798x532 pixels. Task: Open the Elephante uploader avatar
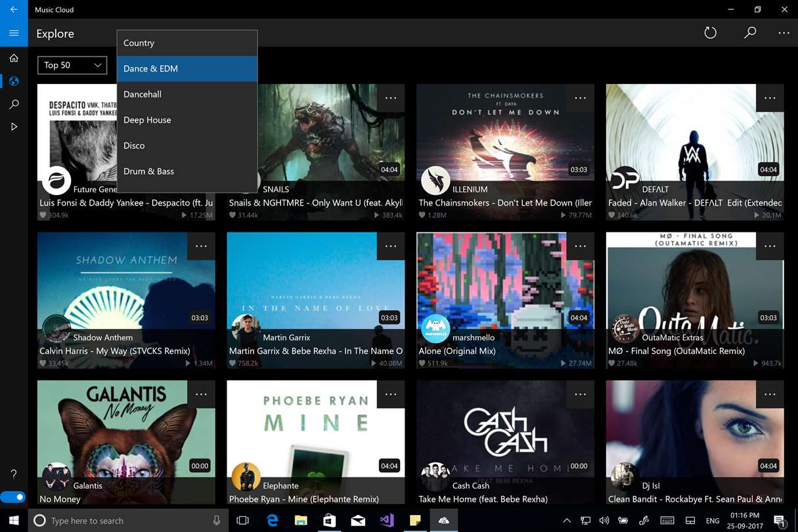246,477
